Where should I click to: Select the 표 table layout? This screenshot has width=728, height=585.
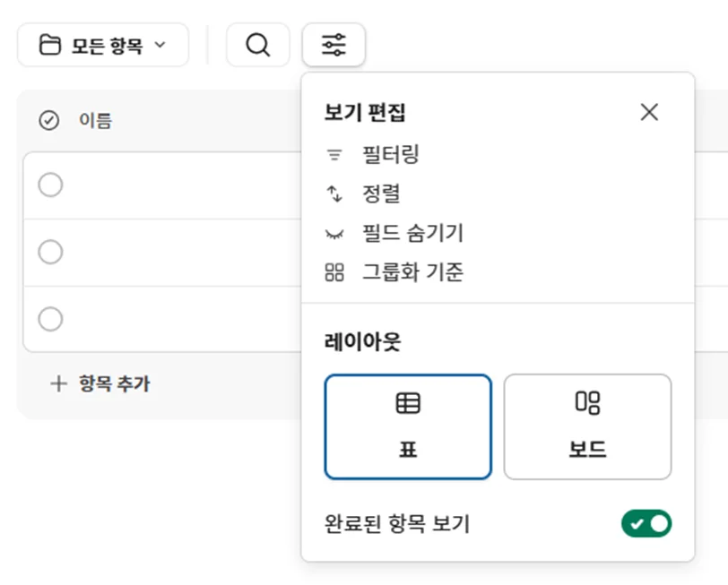(x=408, y=426)
